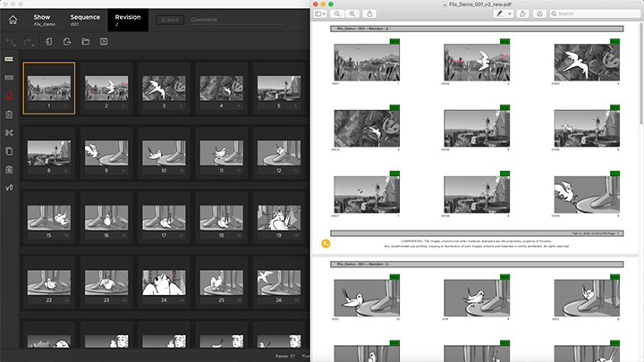Click the undo arrow in Flix toolbar
The image size is (644, 362).
point(11,42)
